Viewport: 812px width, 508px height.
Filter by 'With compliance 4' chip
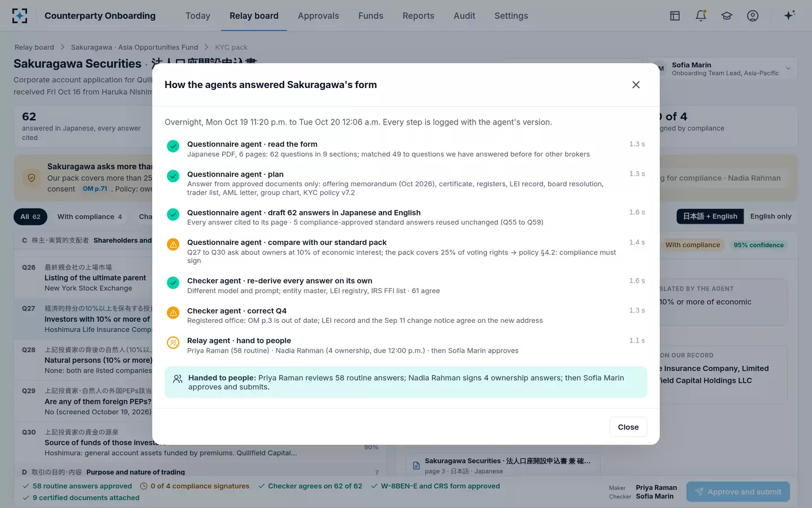(90, 217)
